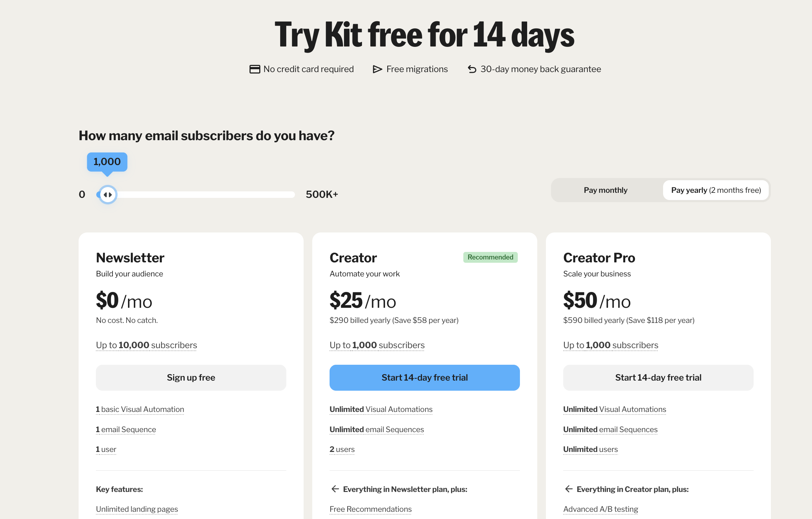812x519 pixels.
Task: Click Up to 10,000 subscribers text
Action: click(x=146, y=345)
